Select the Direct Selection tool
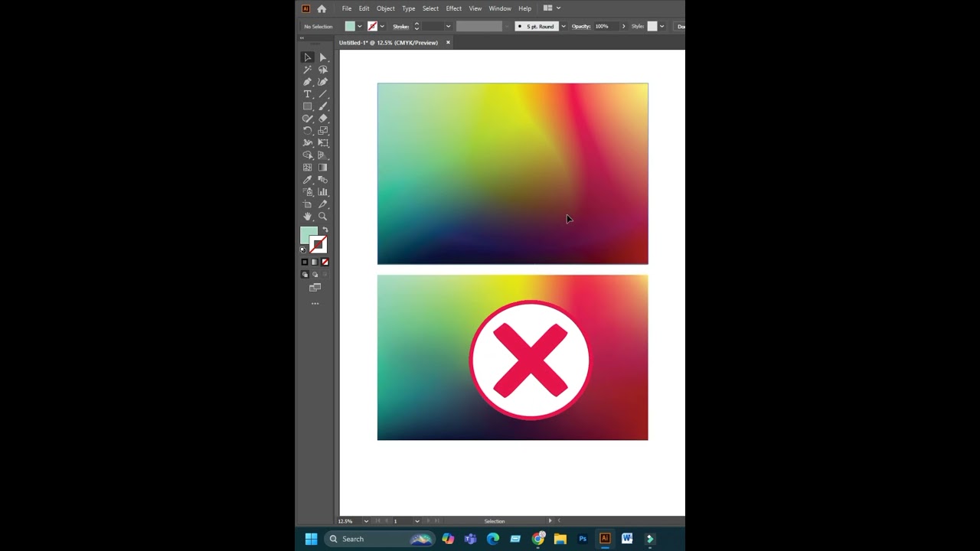 (x=323, y=57)
